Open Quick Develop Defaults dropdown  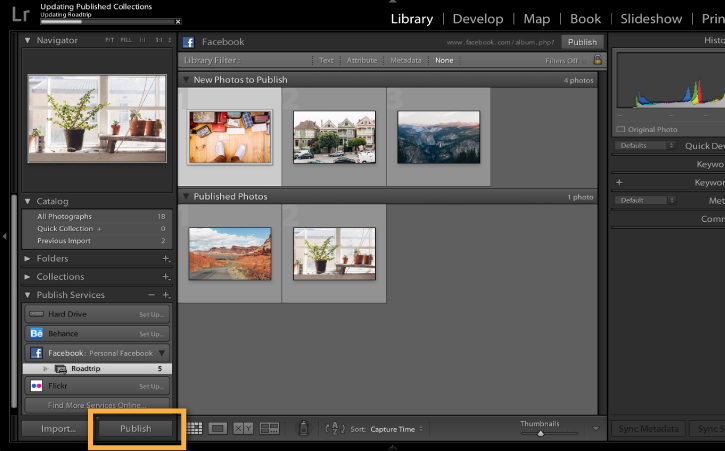[645, 145]
